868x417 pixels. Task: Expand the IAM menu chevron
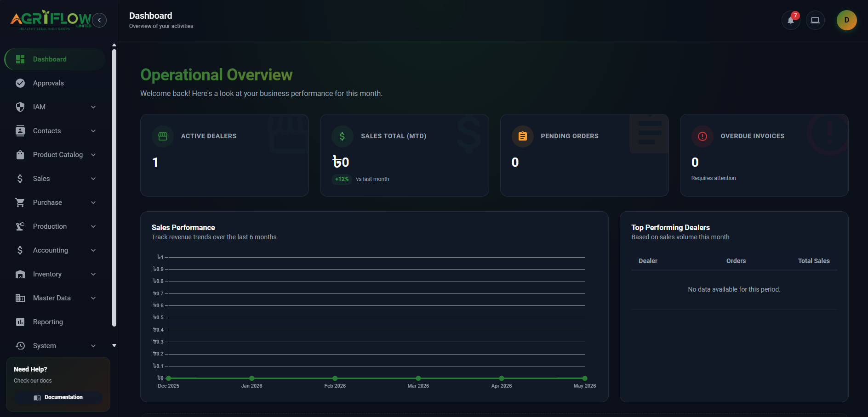coord(93,107)
